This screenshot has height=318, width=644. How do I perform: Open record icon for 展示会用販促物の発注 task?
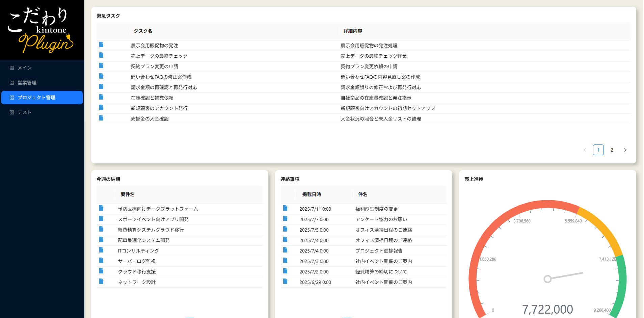101,45
